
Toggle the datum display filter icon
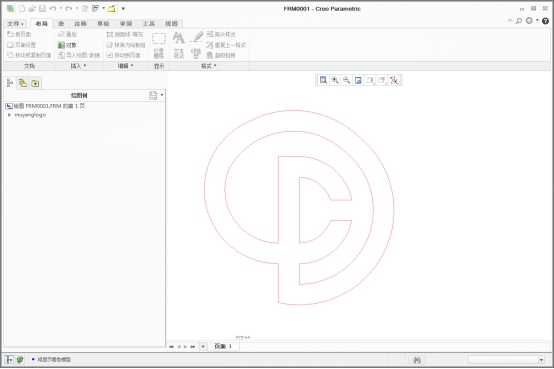click(394, 80)
